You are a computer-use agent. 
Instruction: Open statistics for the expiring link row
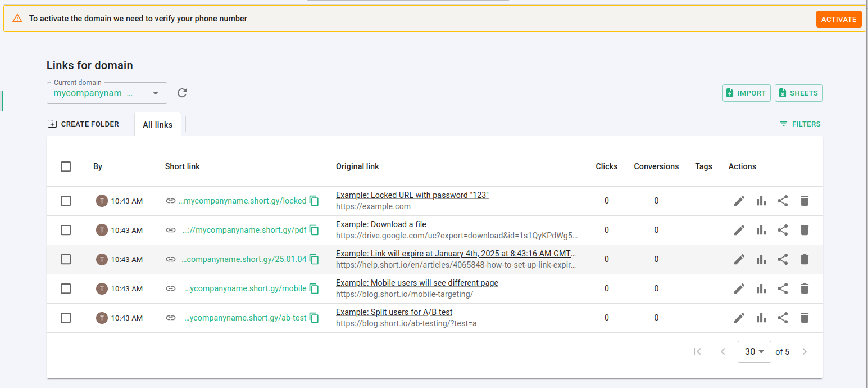[x=761, y=259]
